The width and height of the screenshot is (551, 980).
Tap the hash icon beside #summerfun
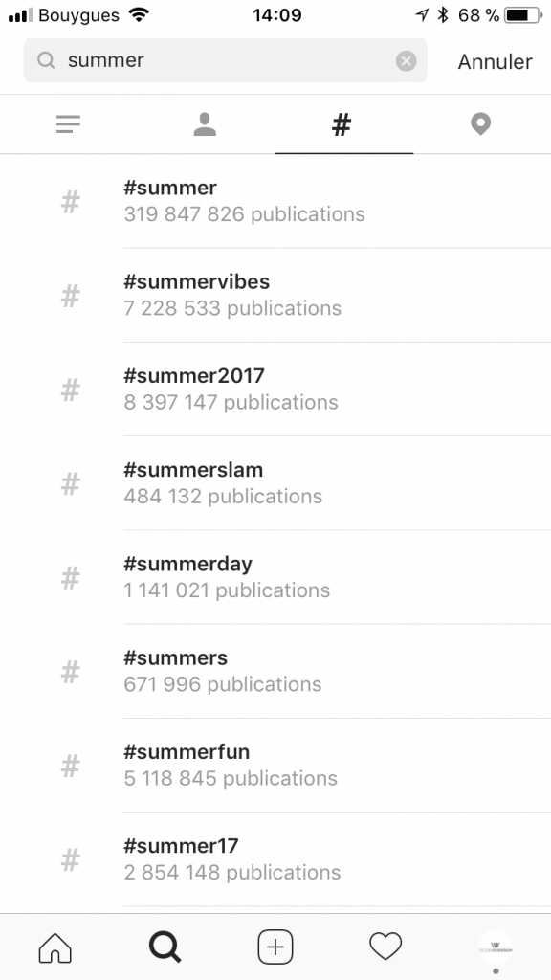(x=71, y=766)
